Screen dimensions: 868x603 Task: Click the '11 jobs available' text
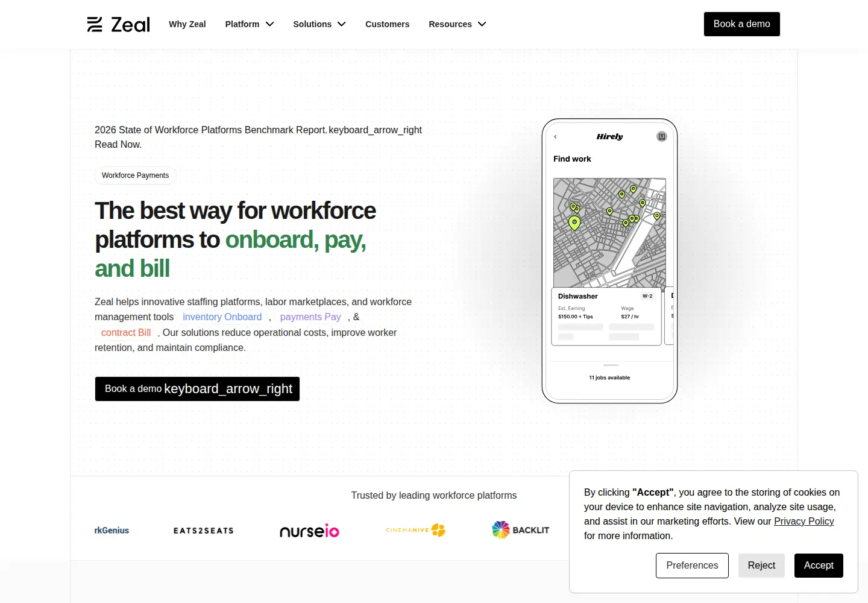coord(609,378)
